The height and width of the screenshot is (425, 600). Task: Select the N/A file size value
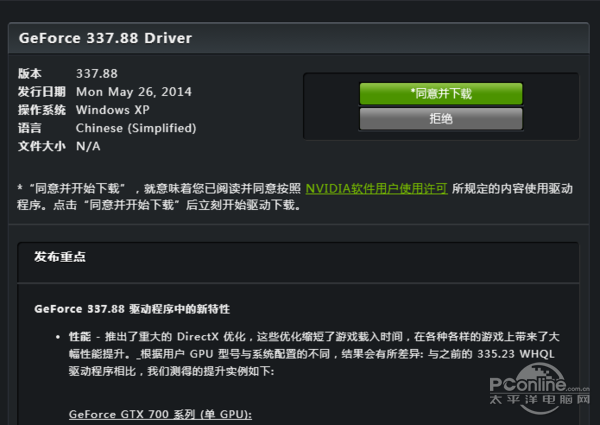point(89,146)
